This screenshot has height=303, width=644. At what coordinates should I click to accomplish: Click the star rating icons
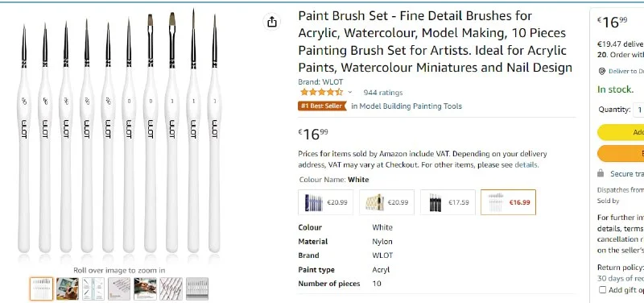pyautogui.click(x=321, y=92)
